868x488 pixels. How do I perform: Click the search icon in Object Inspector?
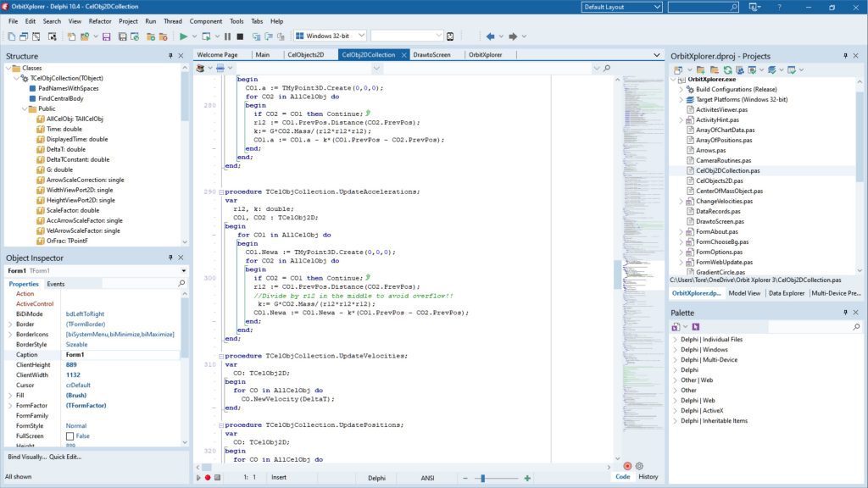coord(181,283)
